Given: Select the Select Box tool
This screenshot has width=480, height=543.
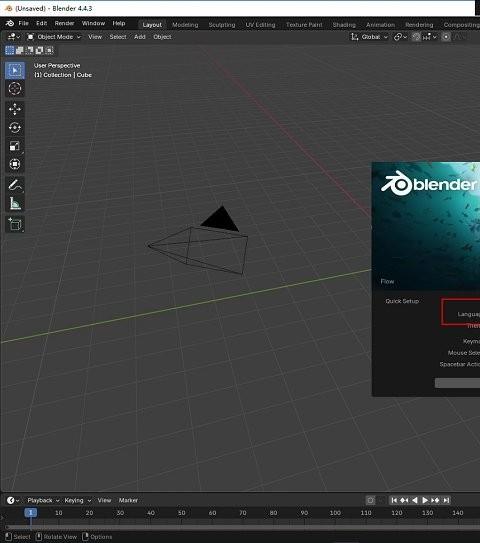Looking at the screenshot, I should [15, 70].
